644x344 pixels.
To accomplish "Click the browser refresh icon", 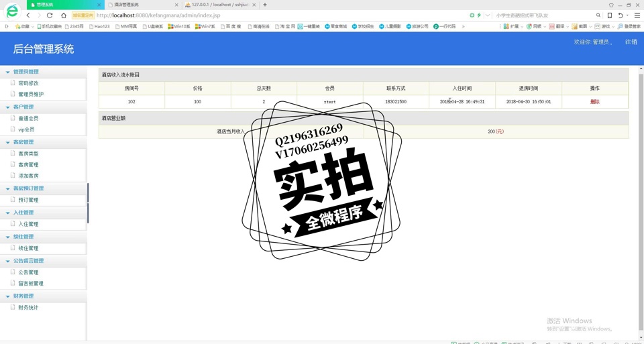I will click(50, 15).
